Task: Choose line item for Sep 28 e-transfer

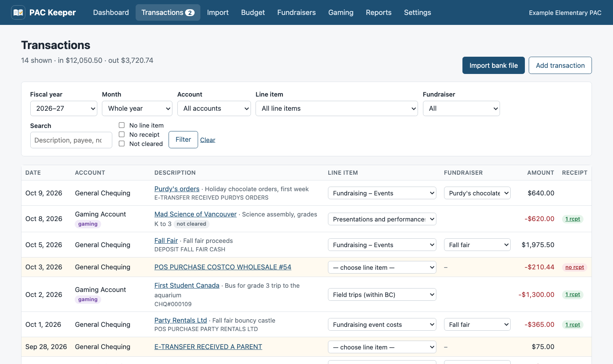Action: 382,347
